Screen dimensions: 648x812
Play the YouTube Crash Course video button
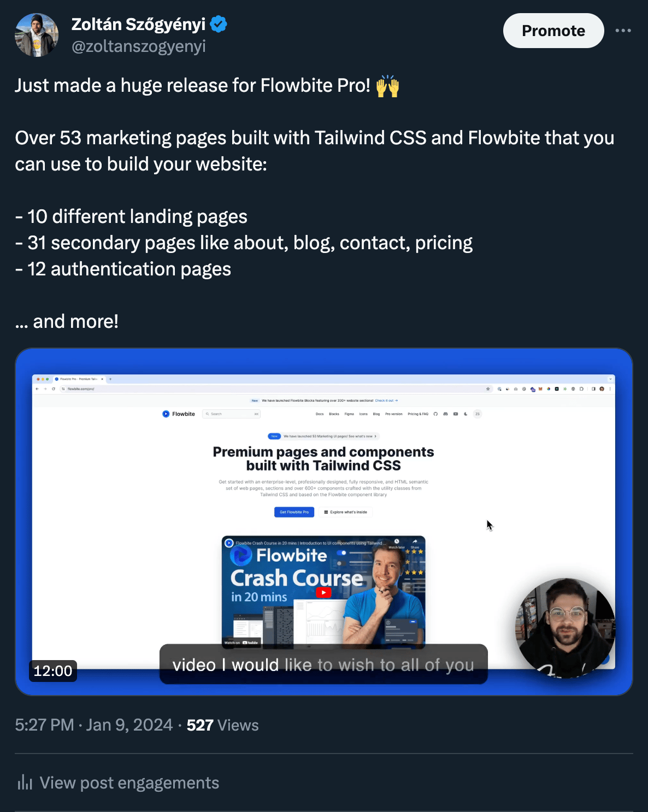(323, 592)
